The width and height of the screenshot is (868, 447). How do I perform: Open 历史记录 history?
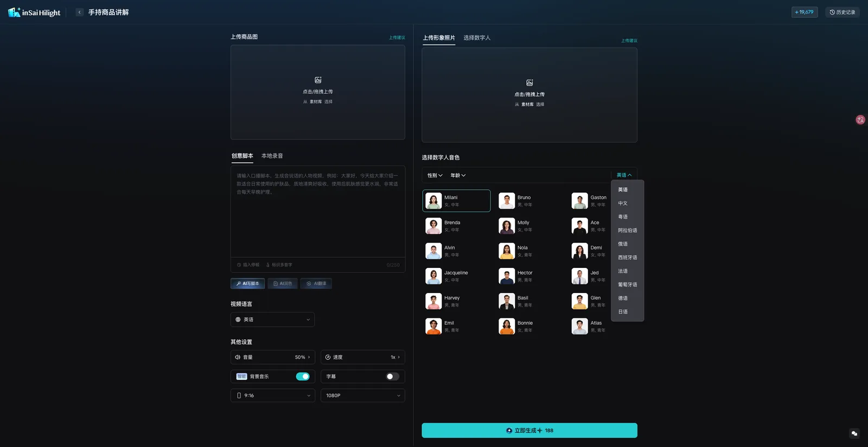842,12
